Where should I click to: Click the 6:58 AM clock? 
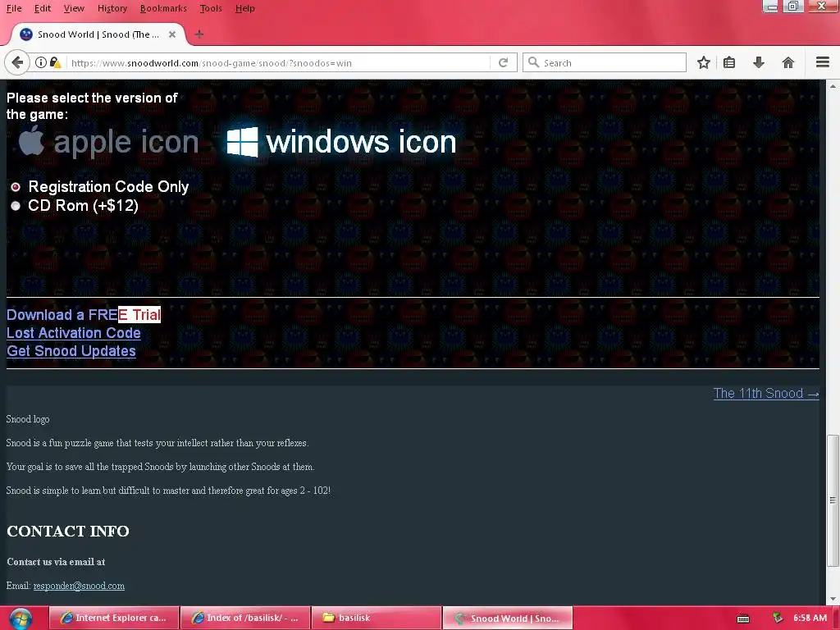click(x=810, y=618)
